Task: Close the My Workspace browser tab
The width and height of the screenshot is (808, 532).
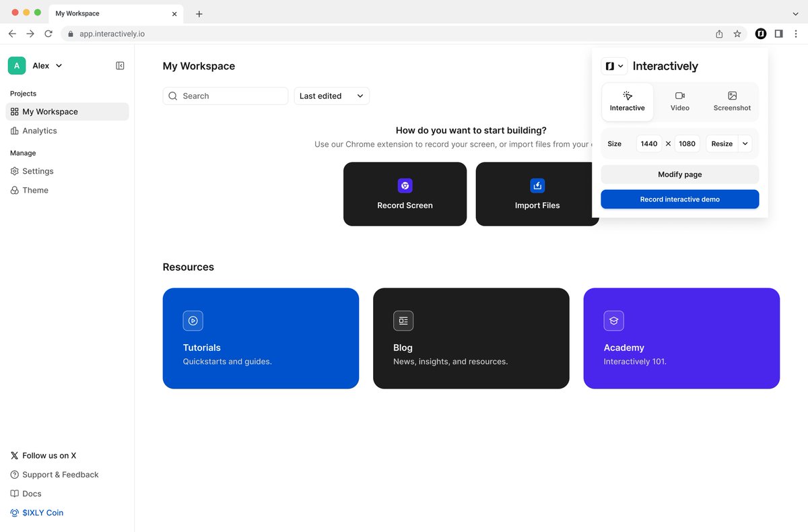Action: [x=174, y=13]
